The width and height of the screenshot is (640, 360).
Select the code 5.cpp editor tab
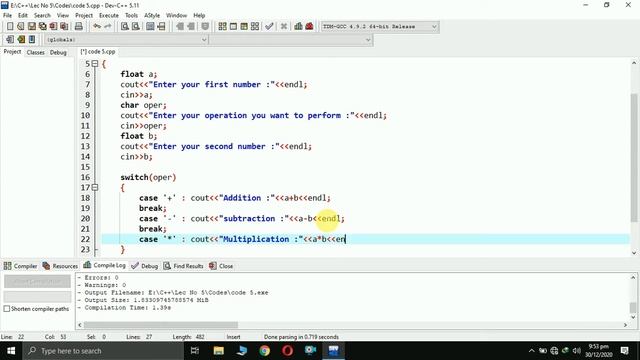point(98,52)
